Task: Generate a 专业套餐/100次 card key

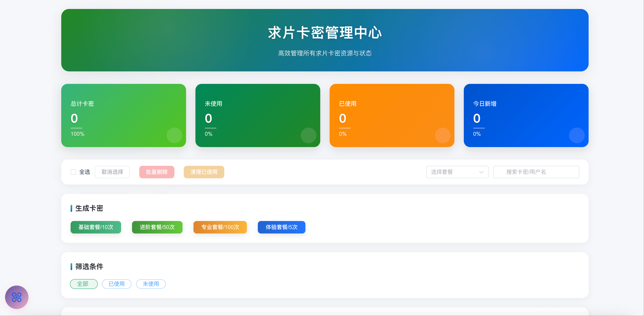Action: click(220, 227)
